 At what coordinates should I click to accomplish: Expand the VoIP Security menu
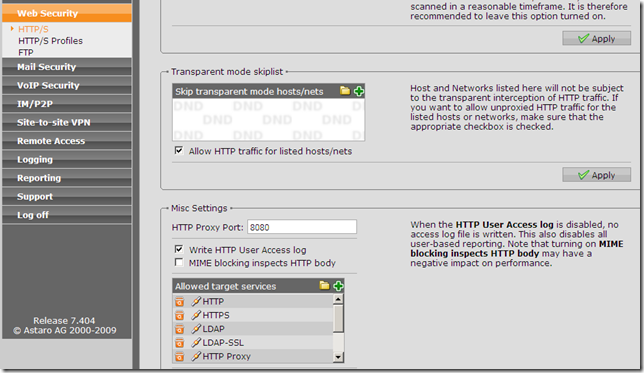[67, 85]
